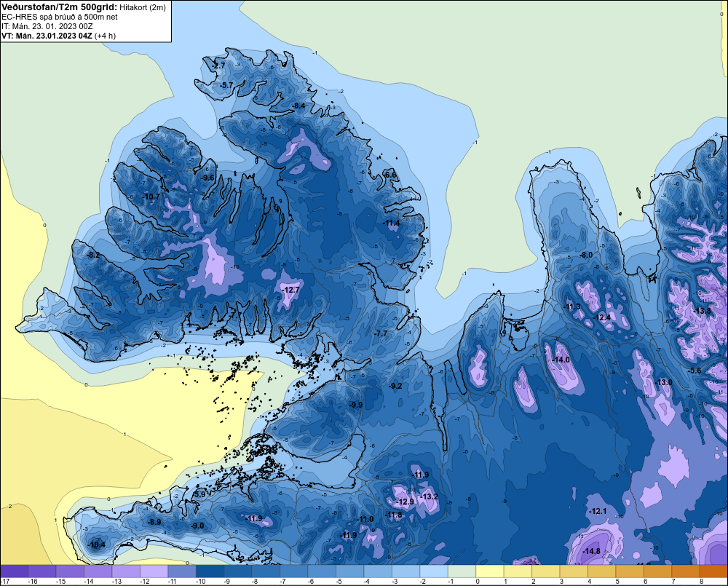Click the title 'Veðurstofan/T2m 500grid'

pos(60,7)
